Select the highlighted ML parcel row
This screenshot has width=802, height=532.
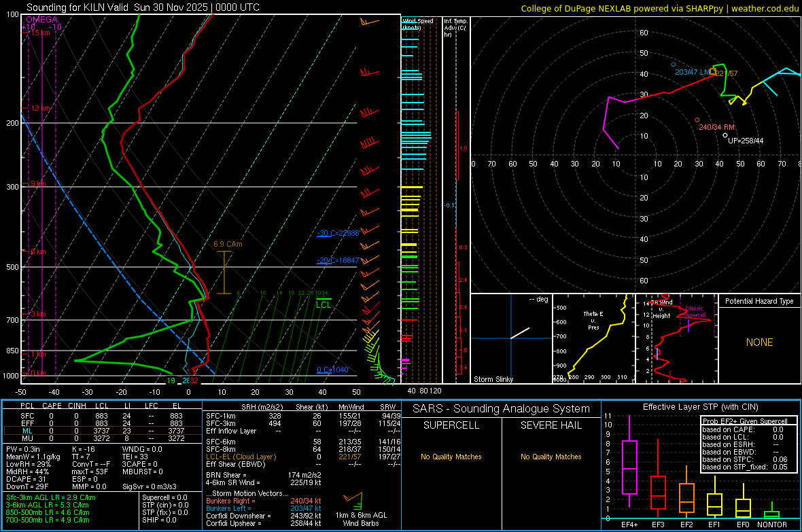click(103, 431)
